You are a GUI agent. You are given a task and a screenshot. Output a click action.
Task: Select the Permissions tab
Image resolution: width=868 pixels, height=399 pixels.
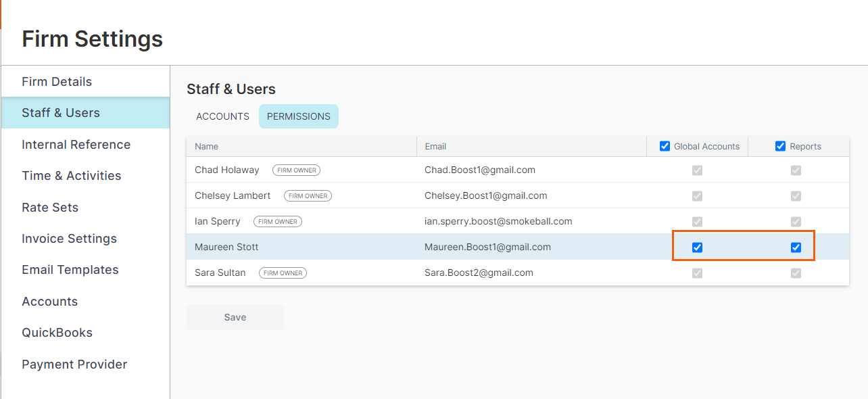pyautogui.click(x=299, y=116)
